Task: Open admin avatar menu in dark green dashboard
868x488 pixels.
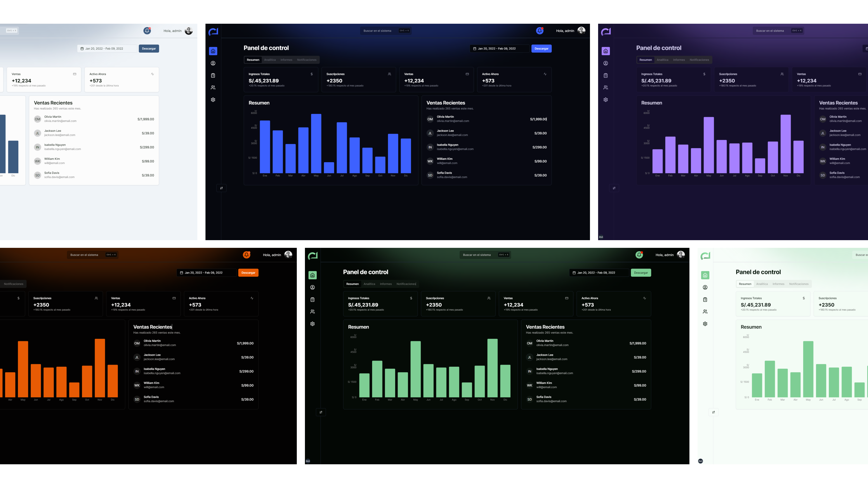Action: [681, 255]
